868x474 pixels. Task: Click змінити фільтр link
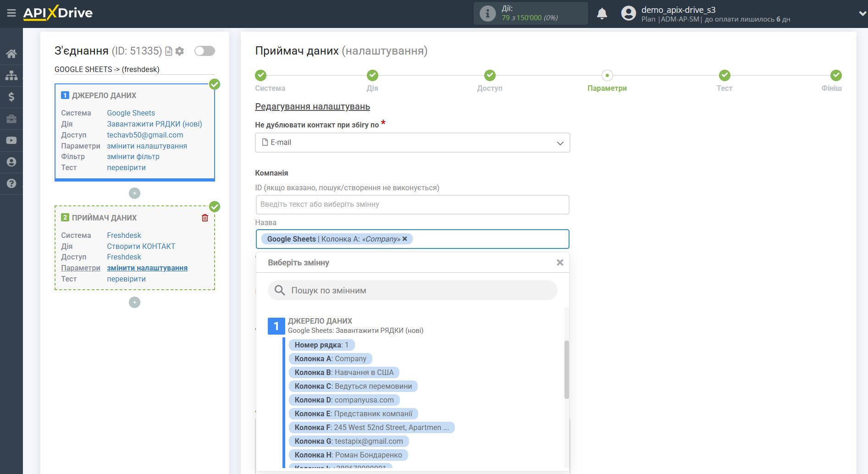click(x=133, y=156)
